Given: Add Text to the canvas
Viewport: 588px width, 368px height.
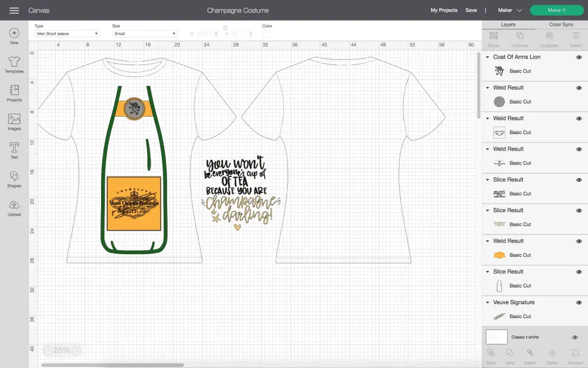Looking at the screenshot, I should (x=14, y=151).
